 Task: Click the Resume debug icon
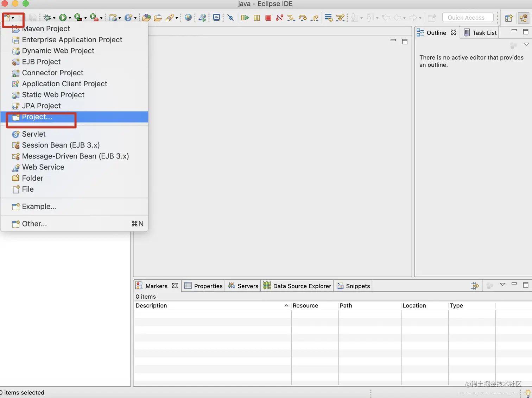[x=245, y=18]
